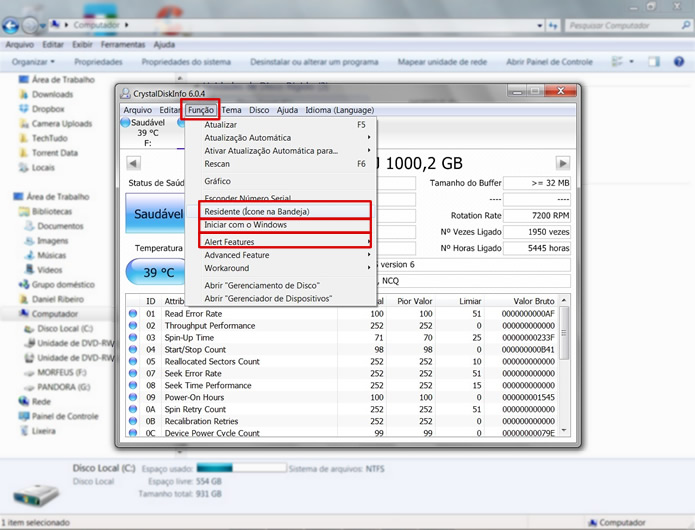This screenshot has height=530, width=695.
Task: Click the blue status dot beside Read Error Rate
Action: pos(133,314)
